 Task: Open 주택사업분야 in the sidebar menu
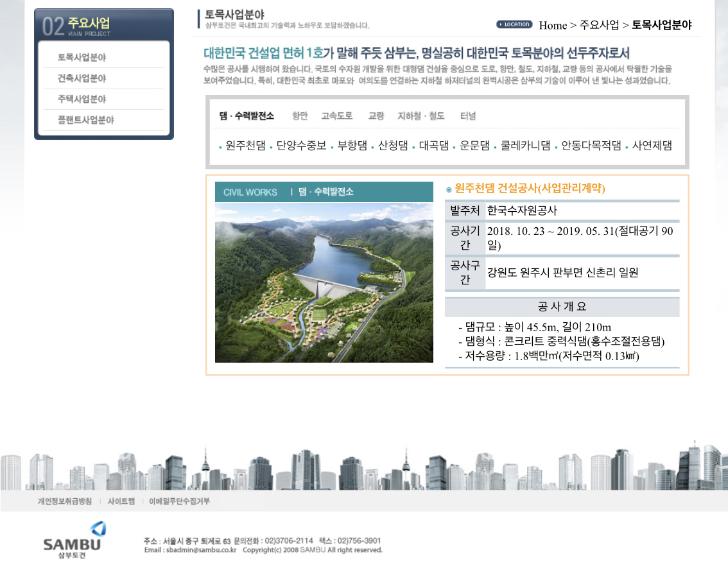82,99
